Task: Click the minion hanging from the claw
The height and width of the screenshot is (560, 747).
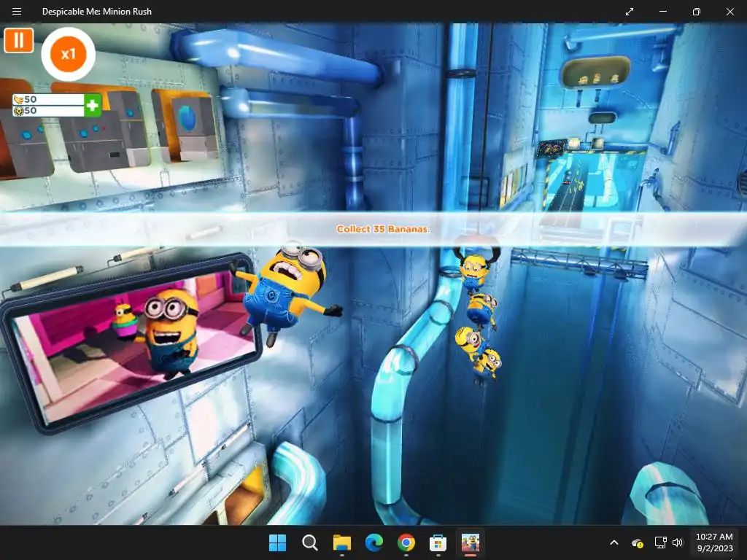Action: pos(473,273)
